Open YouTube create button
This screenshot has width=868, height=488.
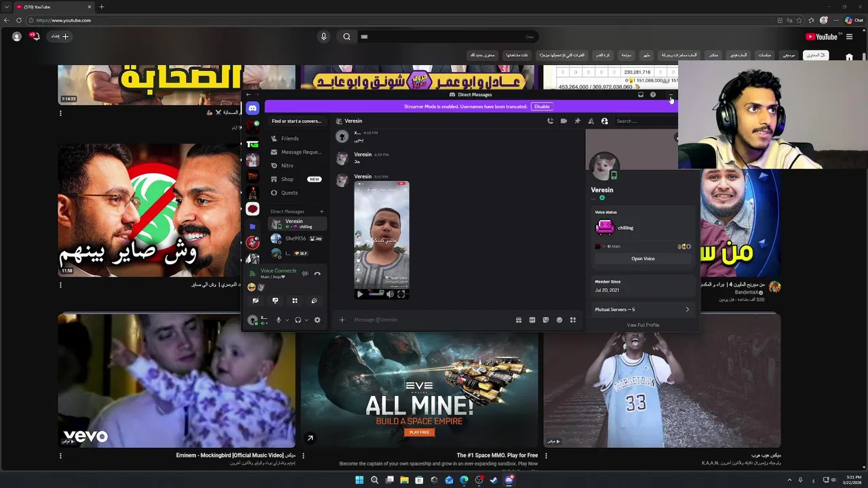[60, 37]
